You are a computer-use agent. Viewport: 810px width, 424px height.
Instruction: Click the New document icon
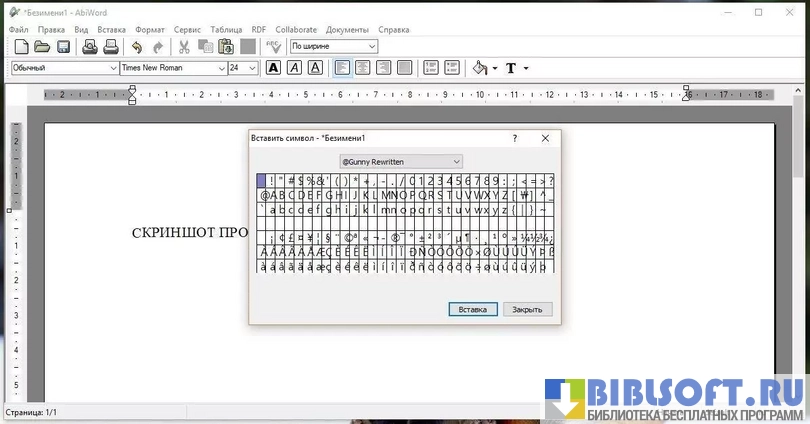click(20, 47)
